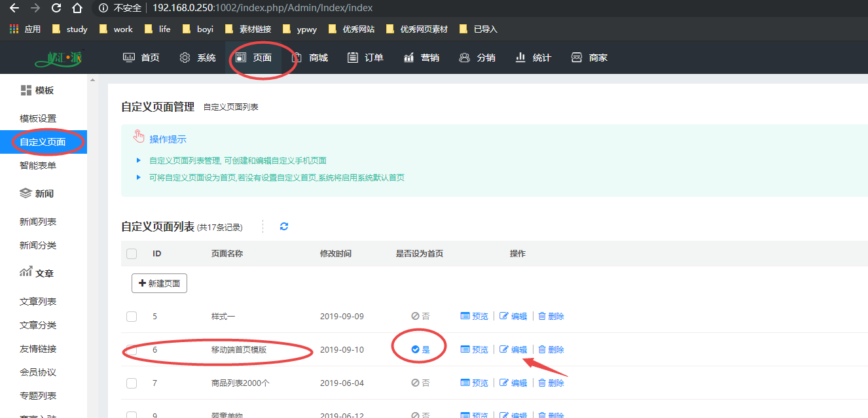The height and width of the screenshot is (418, 868).
Task: Open the 统计 statistics section
Action: [533, 58]
